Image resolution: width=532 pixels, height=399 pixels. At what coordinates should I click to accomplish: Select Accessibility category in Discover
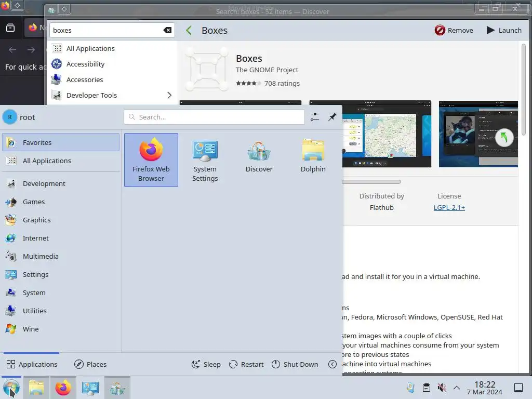click(x=112, y=64)
